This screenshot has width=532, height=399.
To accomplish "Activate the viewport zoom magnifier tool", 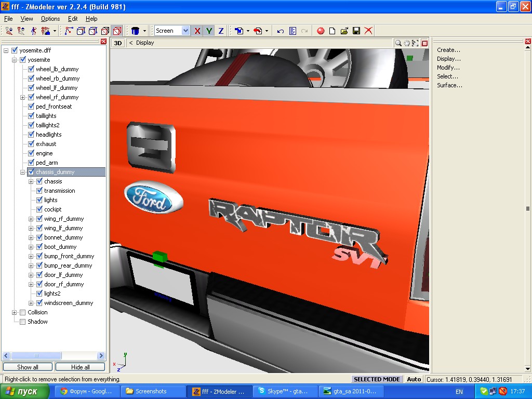I will [x=398, y=43].
